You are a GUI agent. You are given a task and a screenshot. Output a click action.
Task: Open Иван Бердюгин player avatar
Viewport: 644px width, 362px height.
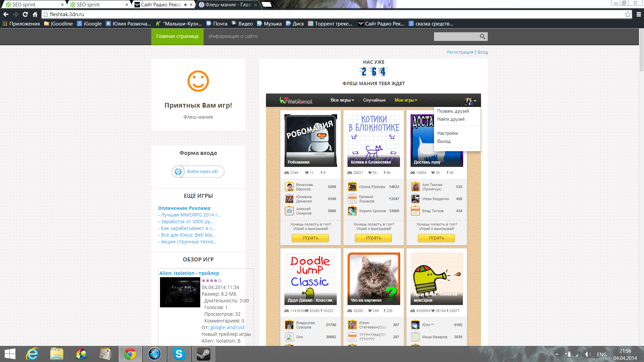(415, 199)
